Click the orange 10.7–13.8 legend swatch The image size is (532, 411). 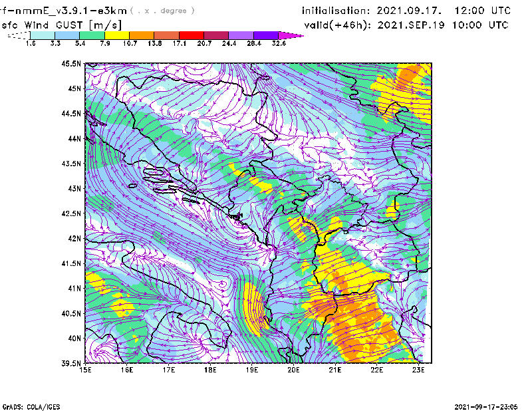tap(142, 35)
